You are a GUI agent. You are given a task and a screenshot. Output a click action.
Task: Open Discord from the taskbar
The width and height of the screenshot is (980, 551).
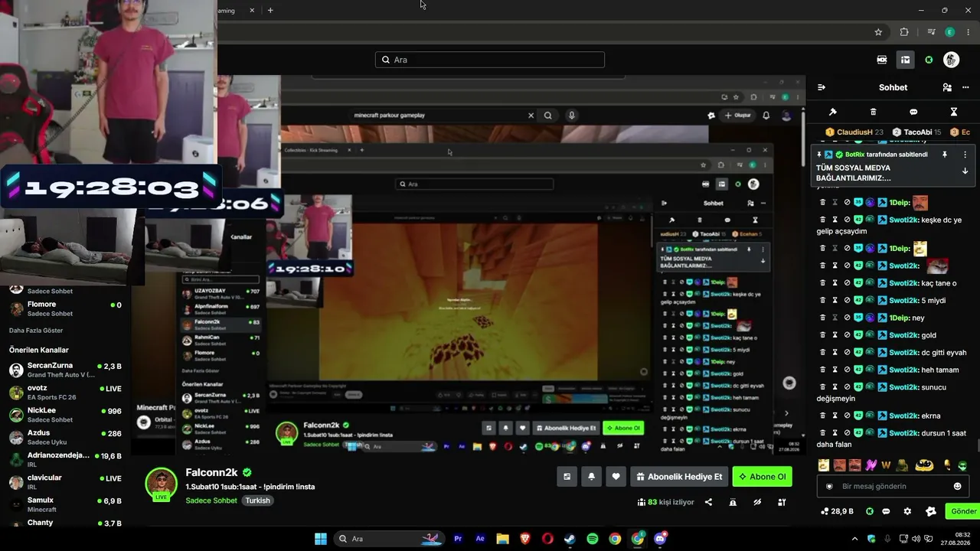point(660,539)
